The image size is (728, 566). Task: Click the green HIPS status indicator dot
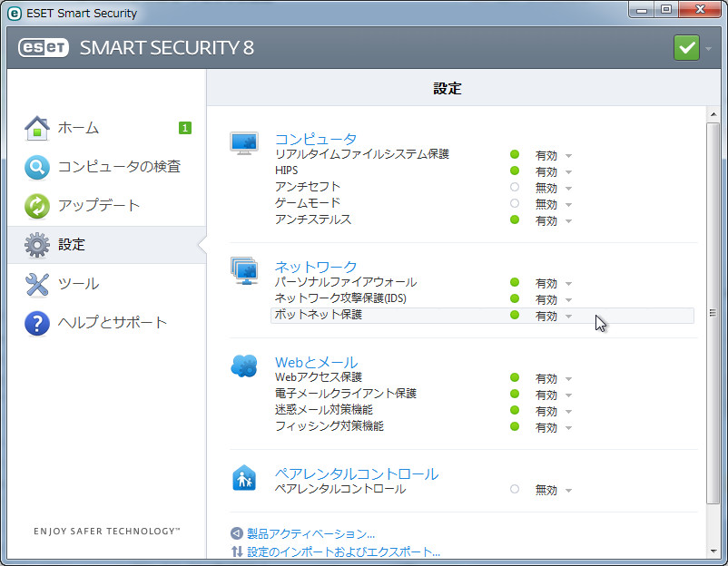515,171
